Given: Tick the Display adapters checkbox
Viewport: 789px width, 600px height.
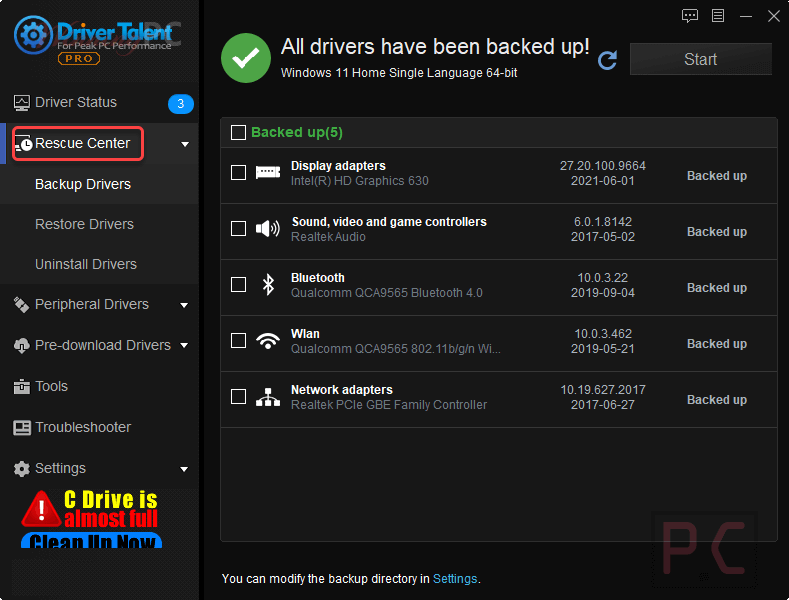Looking at the screenshot, I should click(x=238, y=173).
